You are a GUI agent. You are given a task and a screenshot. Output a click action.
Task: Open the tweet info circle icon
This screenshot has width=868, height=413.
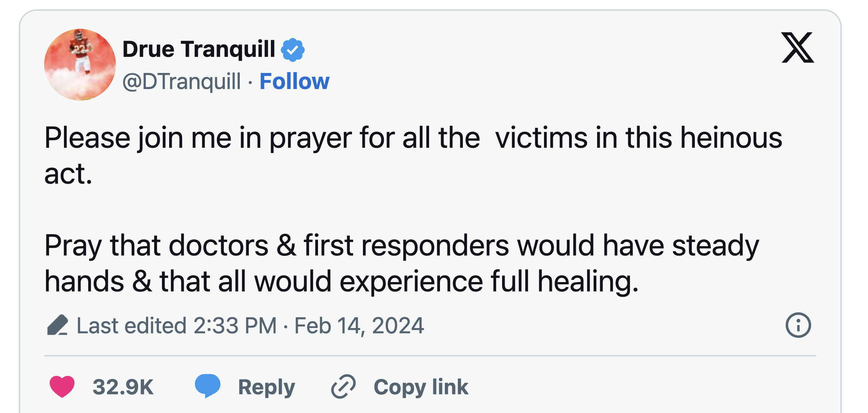pyautogui.click(x=798, y=325)
